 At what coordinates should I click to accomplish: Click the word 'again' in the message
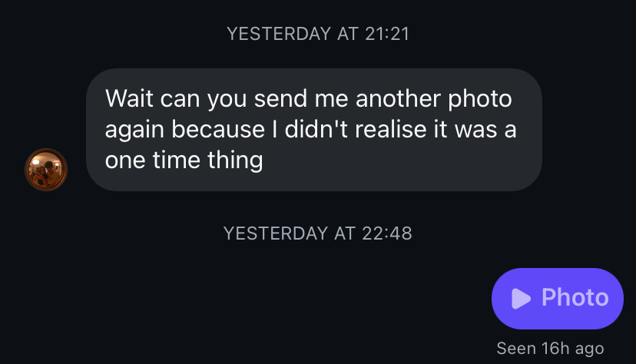click(134, 130)
